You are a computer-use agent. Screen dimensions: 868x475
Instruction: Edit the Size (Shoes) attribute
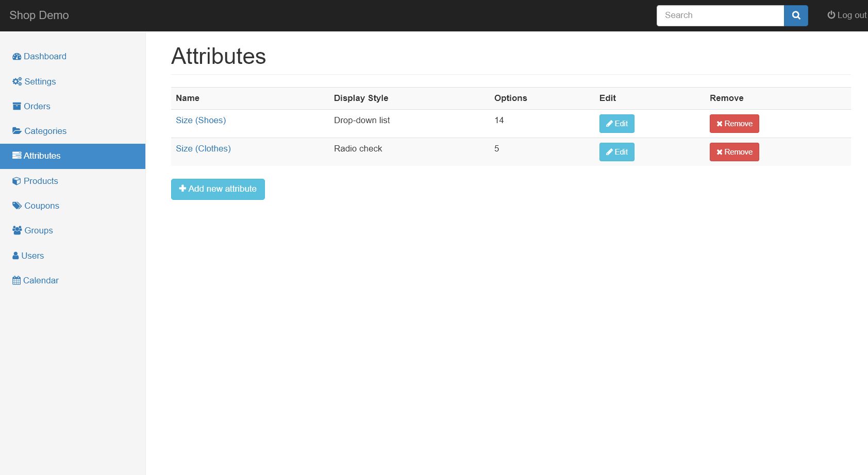pyautogui.click(x=616, y=124)
